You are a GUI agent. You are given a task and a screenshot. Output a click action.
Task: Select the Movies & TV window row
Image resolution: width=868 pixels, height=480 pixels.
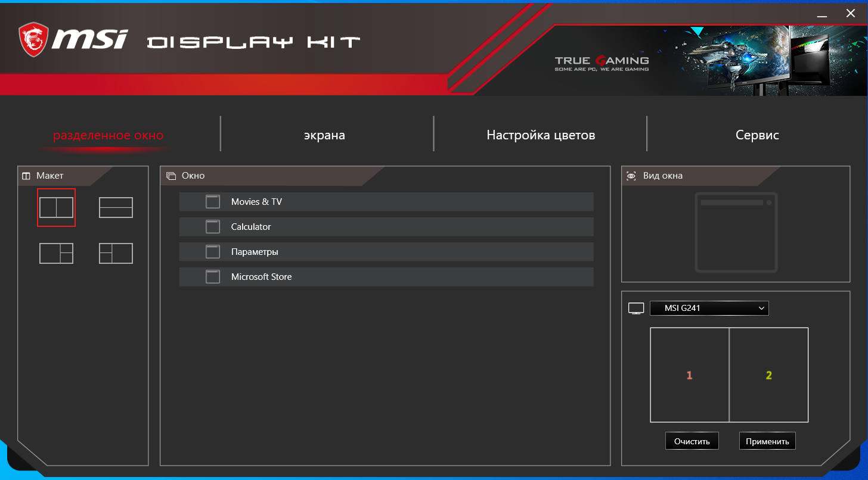click(386, 202)
